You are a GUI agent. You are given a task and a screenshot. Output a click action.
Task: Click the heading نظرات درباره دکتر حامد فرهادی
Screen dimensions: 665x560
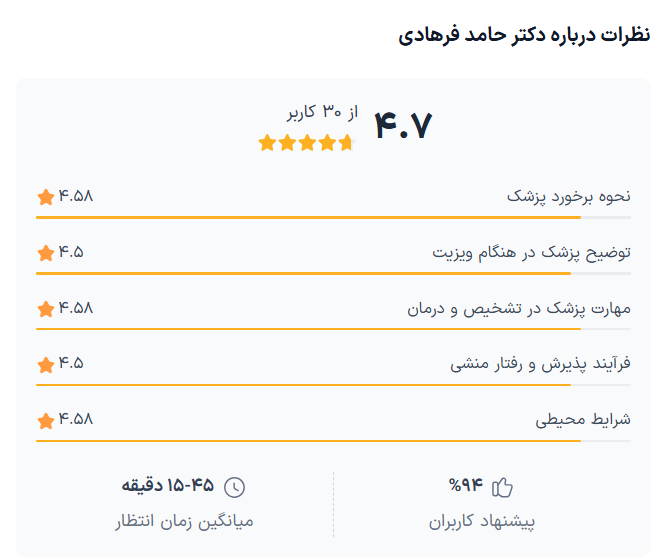(x=524, y=35)
